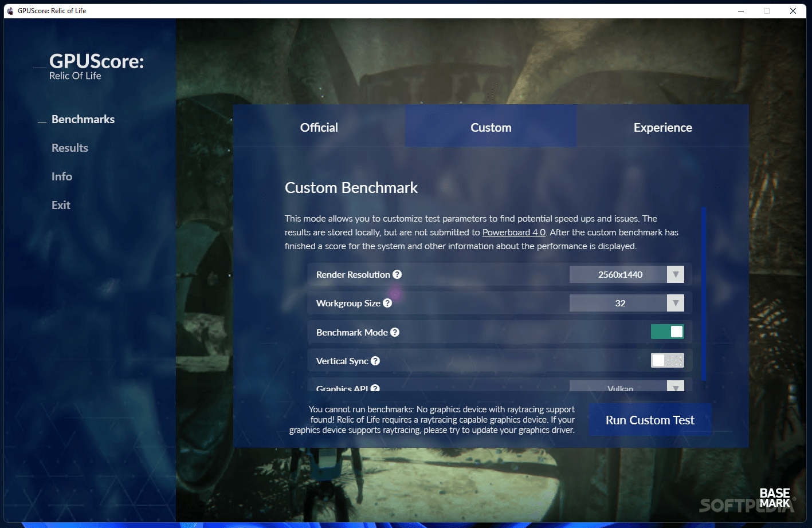Click the Workgroup Size help icon

[387, 303]
